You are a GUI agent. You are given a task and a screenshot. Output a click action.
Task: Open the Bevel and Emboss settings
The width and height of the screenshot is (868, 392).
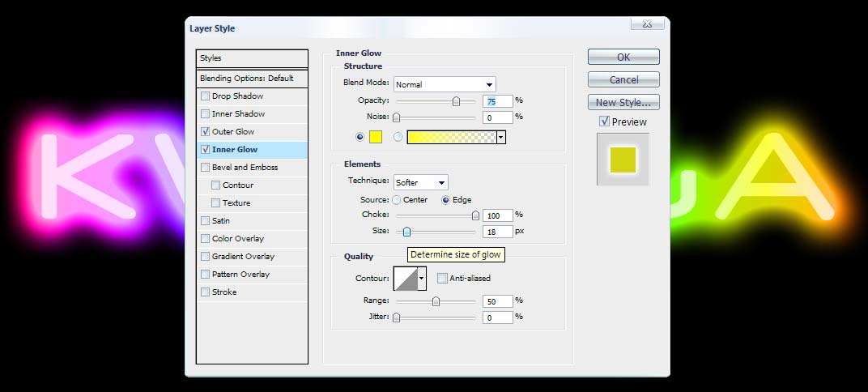[245, 168]
